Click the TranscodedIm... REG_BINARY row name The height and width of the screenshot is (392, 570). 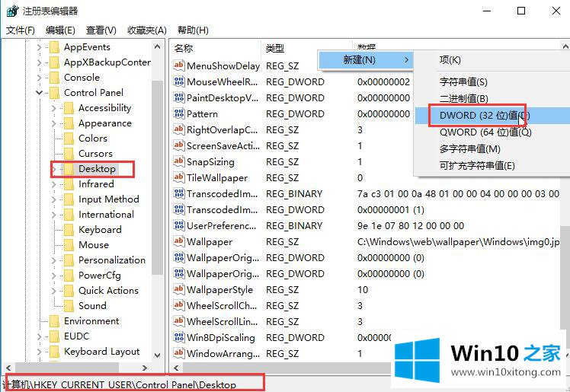coord(222,193)
